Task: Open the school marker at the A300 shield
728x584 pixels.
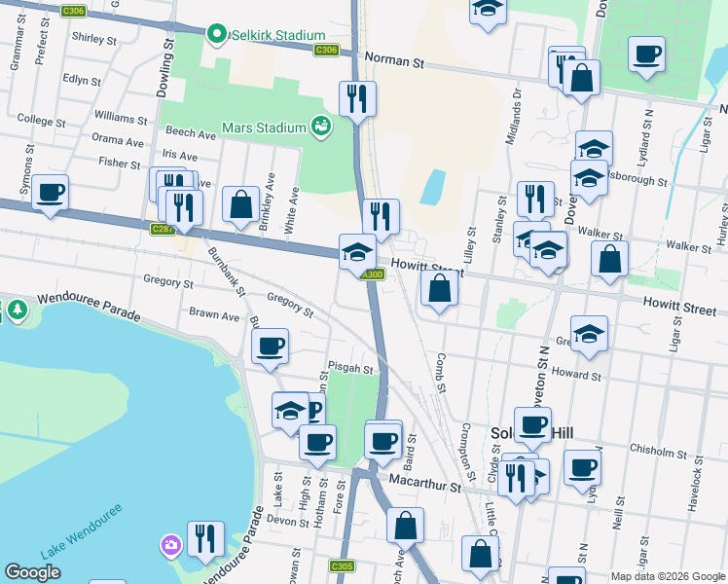Action: (357, 256)
